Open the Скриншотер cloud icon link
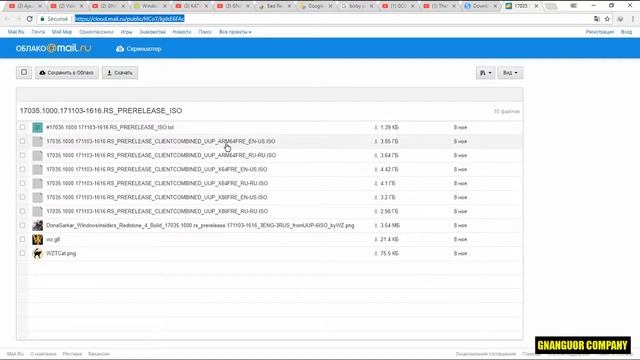The width and height of the screenshot is (640, 360). (x=139, y=49)
